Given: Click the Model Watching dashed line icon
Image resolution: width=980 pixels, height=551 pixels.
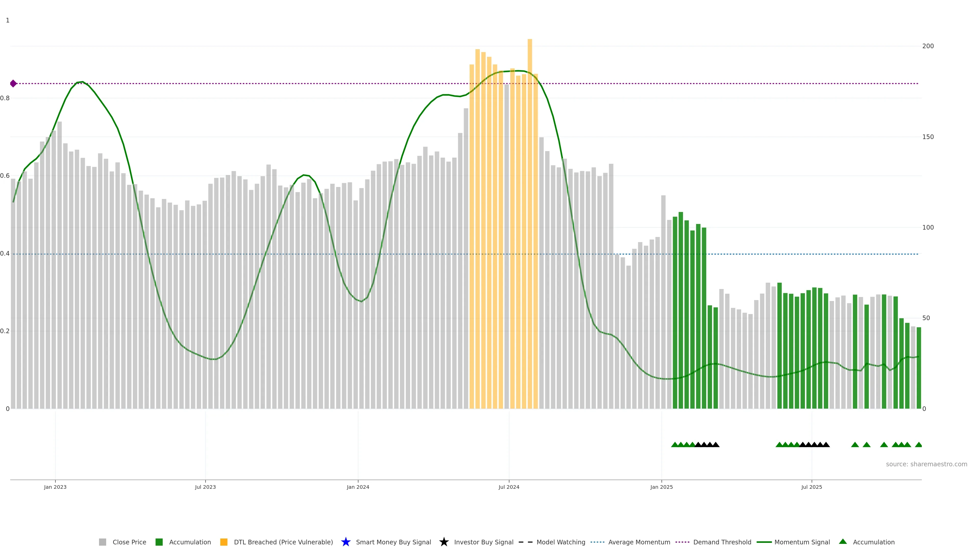Looking at the screenshot, I should [525, 542].
